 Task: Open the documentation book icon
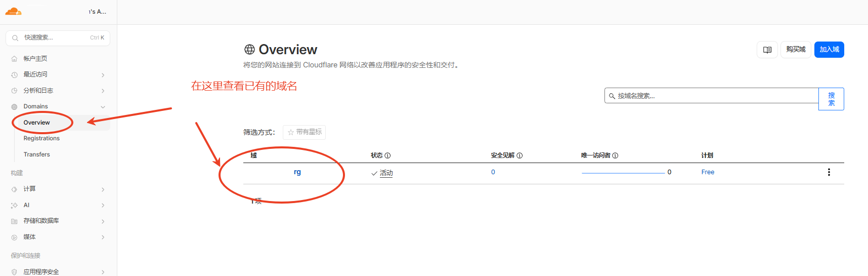767,50
